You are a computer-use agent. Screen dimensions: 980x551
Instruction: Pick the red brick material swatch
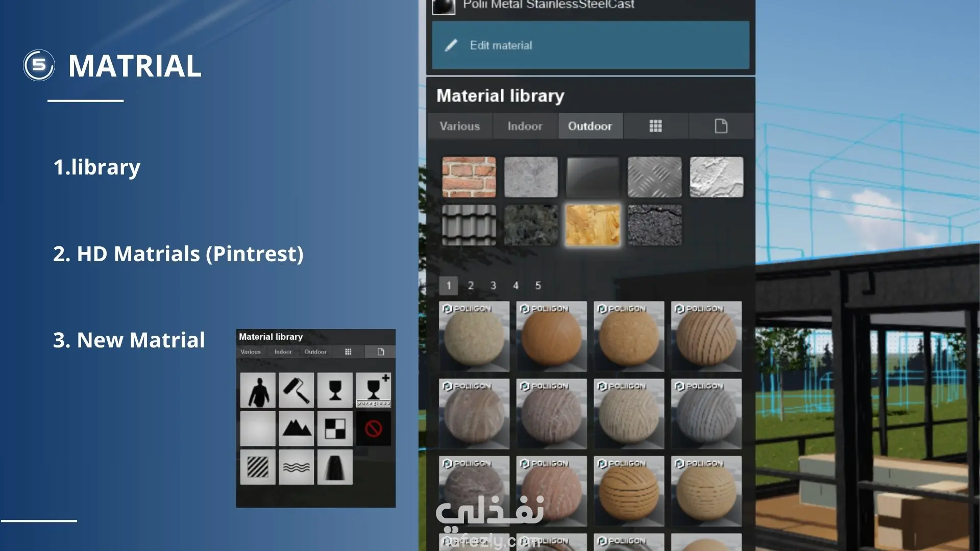(x=469, y=177)
